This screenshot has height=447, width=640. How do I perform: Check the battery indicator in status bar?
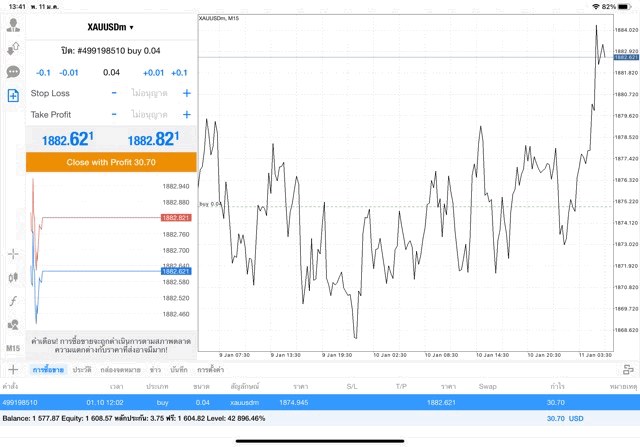click(x=624, y=7)
